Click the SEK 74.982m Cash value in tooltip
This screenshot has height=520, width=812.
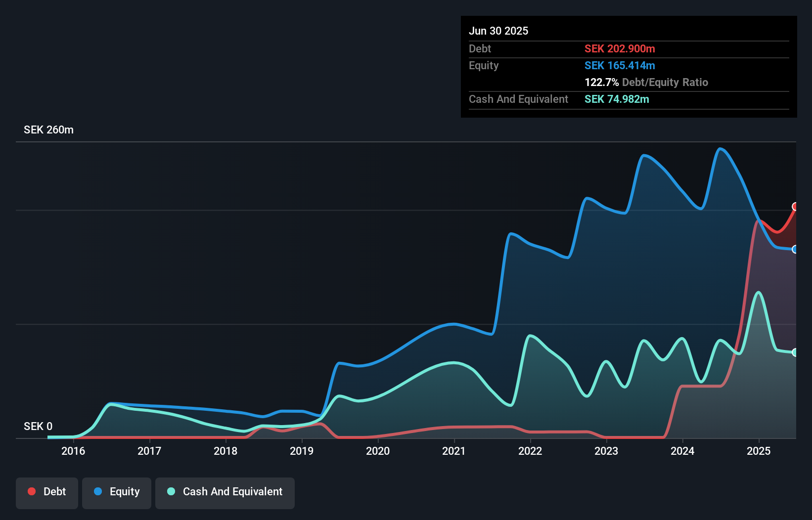pyautogui.click(x=617, y=99)
